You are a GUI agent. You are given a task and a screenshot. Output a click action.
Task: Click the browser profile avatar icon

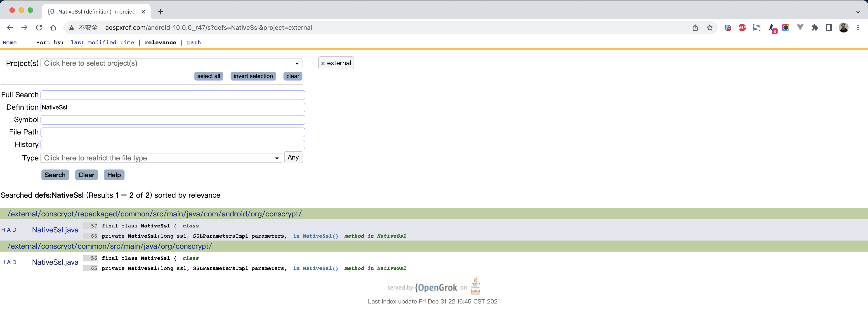tap(844, 28)
